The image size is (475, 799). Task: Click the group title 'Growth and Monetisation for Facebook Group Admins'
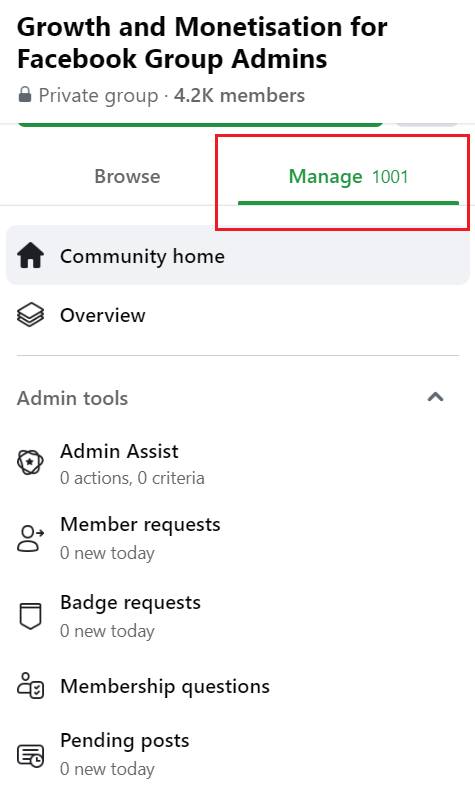point(202,43)
